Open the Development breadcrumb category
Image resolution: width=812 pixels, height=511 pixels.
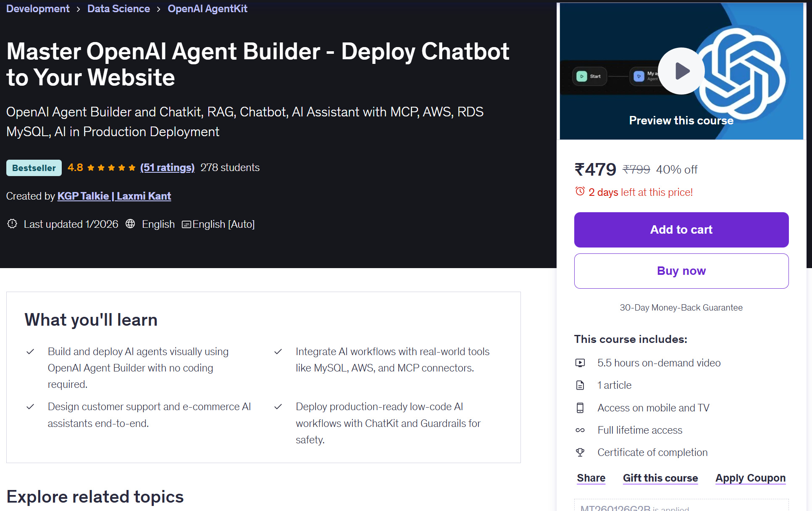pyautogui.click(x=37, y=8)
